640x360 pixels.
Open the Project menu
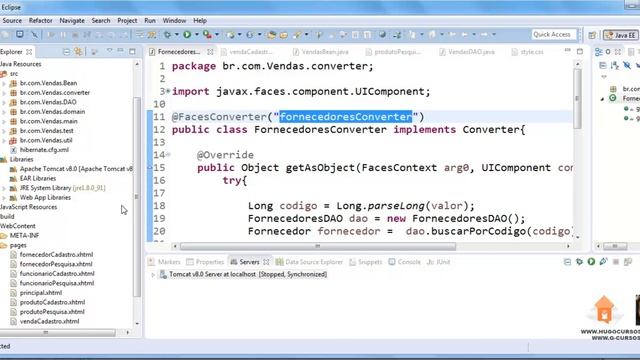(127, 20)
